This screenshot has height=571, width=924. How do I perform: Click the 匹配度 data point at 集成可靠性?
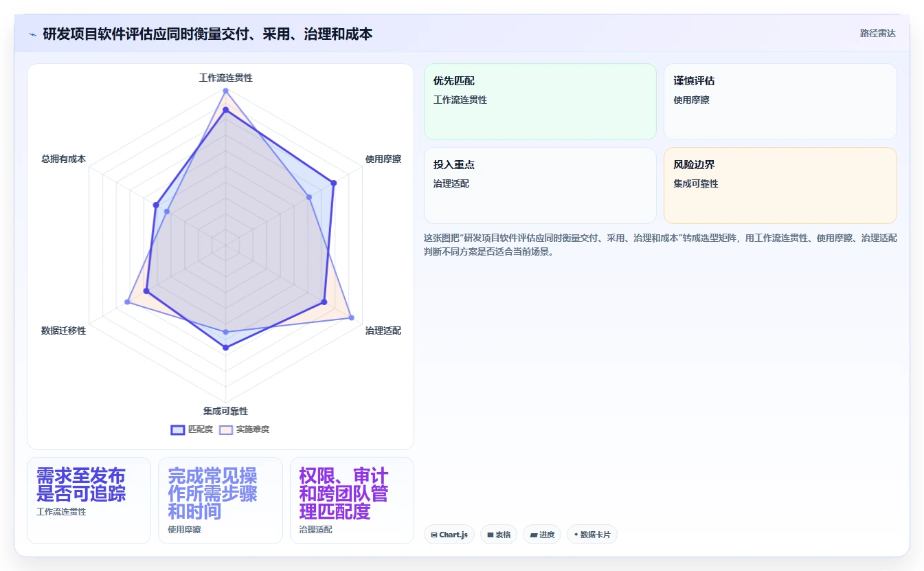[225, 348]
